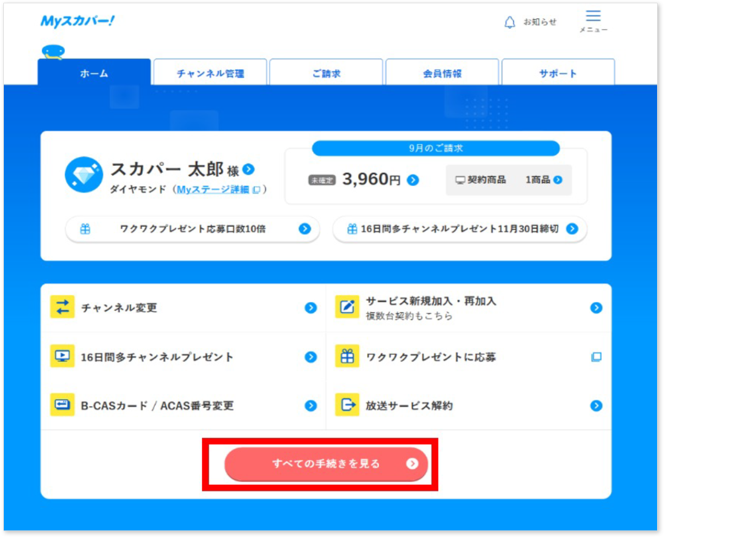Open B-CASカード / ACAS番号変更 item
756x538 pixels.
(184, 406)
